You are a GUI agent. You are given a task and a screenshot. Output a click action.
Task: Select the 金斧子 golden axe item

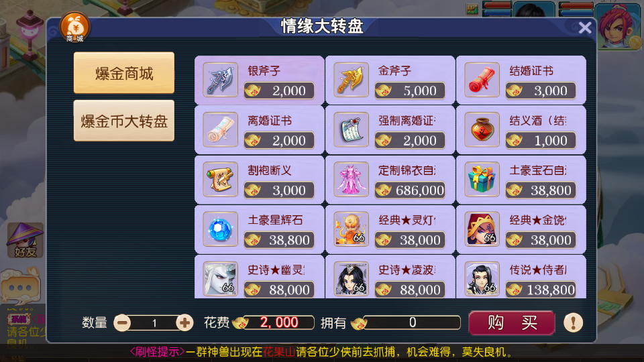coord(390,80)
